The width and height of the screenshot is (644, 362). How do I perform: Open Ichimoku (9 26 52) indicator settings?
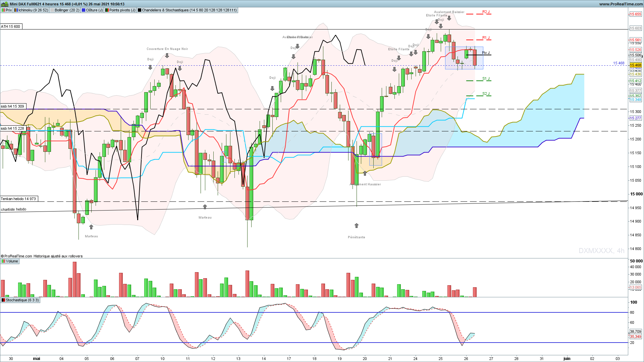[33, 10]
